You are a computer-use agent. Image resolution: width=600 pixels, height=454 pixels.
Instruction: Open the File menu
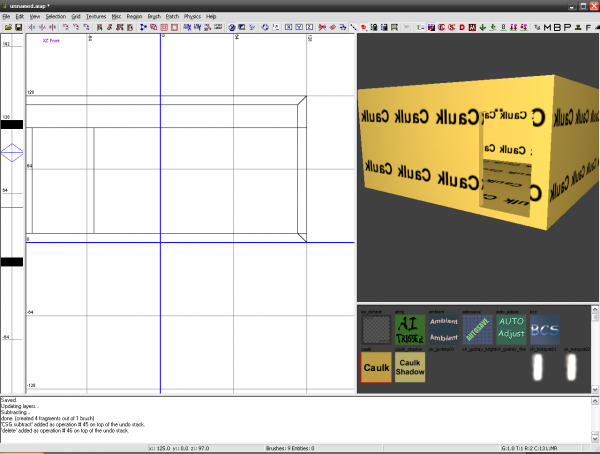point(6,16)
